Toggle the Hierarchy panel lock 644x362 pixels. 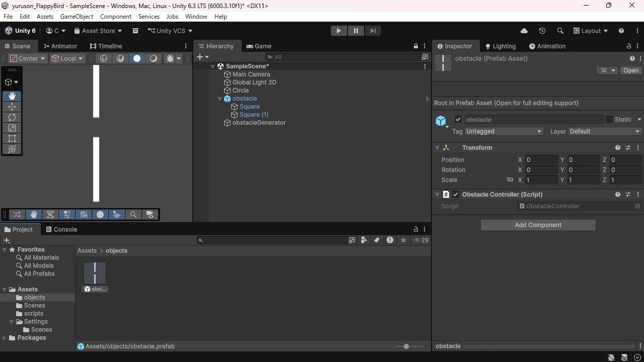point(416,46)
